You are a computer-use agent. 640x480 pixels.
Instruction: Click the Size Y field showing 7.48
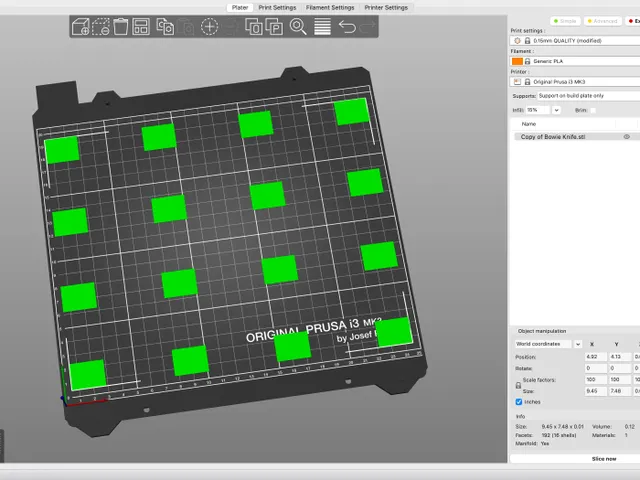point(620,391)
